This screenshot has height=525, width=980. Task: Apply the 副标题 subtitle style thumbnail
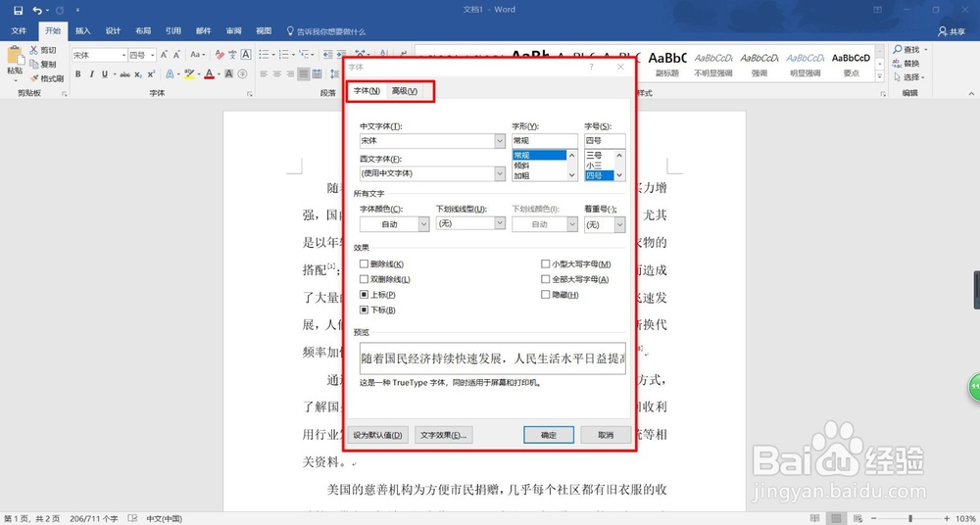click(667, 64)
